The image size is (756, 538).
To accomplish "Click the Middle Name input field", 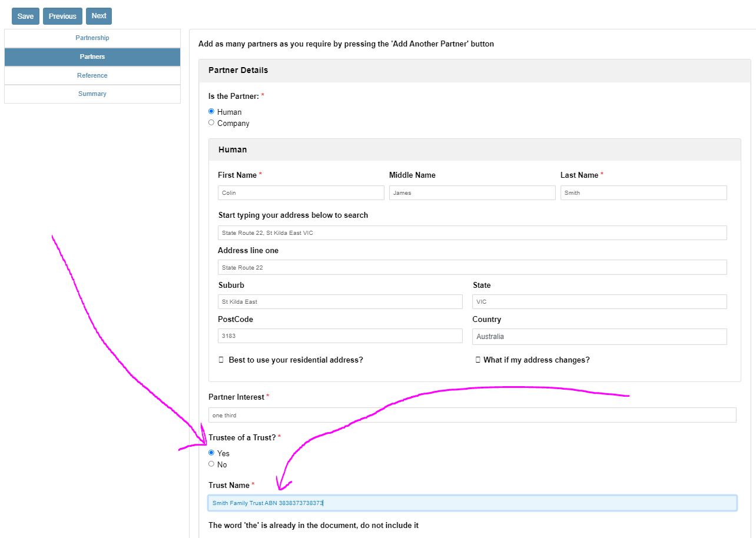I will pyautogui.click(x=472, y=193).
